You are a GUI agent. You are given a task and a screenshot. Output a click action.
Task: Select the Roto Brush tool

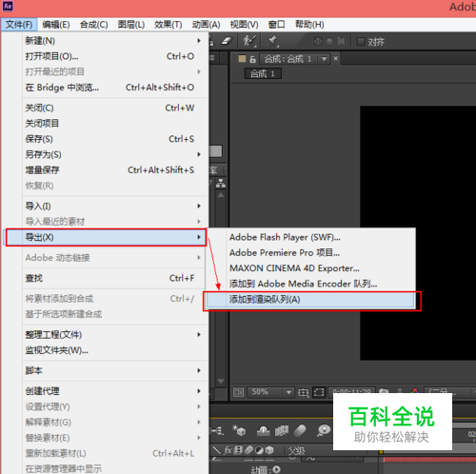tap(249, 41)
